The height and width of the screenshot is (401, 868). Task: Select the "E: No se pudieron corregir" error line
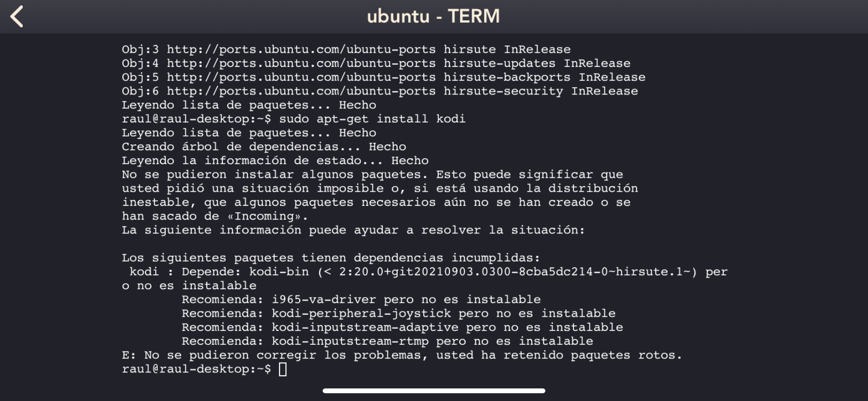tap(402, 355)
